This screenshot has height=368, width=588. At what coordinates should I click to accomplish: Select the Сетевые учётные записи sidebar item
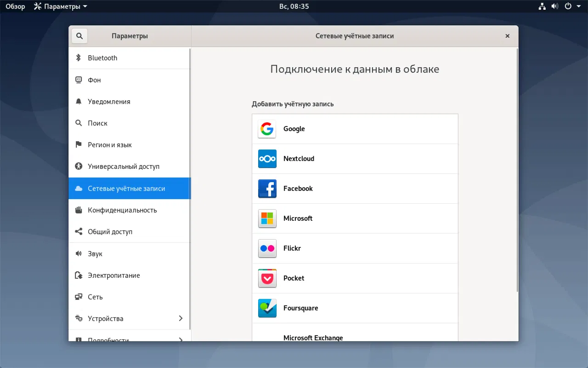tap(130, 188)
